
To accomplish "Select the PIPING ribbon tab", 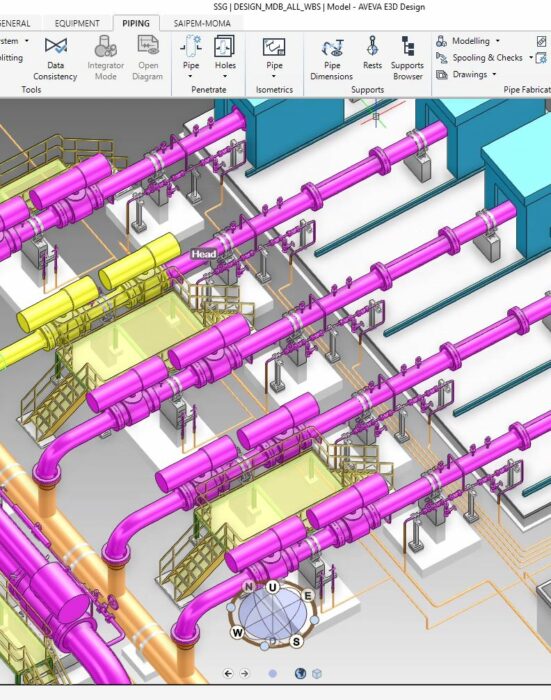I will [136, 23].
